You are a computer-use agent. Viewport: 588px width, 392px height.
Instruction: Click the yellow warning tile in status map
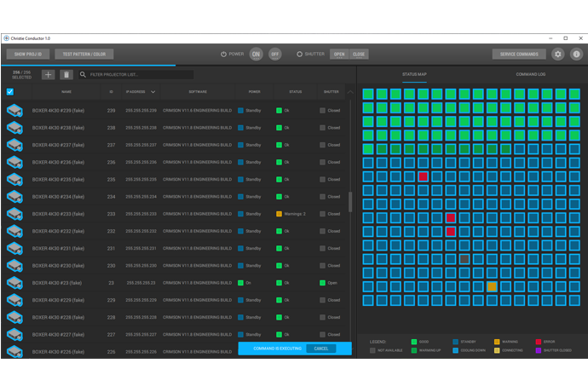(492, 286)
